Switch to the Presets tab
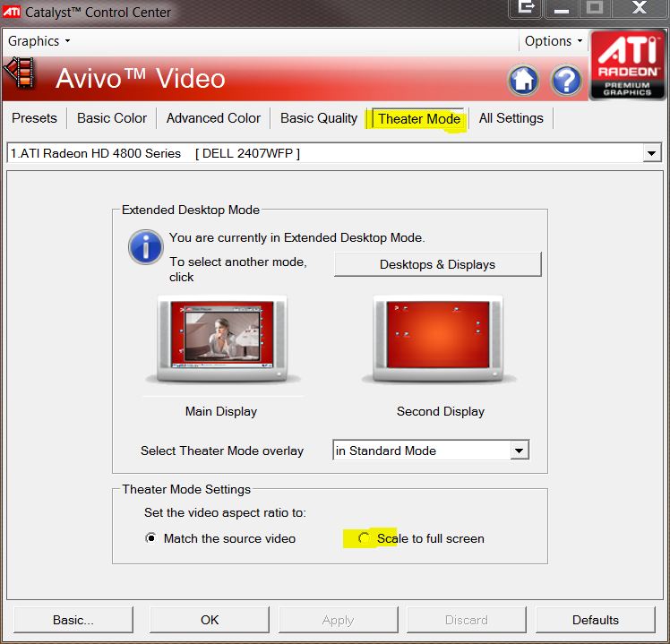The image size is (670, 644). point(34,118)
